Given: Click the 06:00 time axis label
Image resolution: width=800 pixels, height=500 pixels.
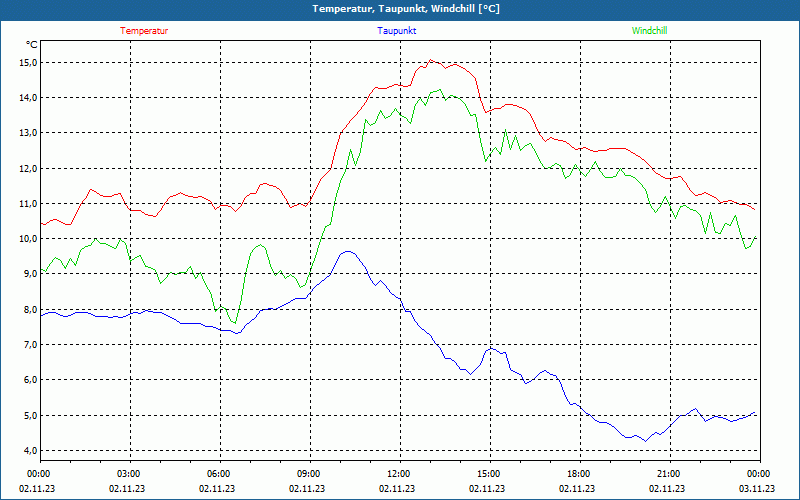Looking at the screenshot, I should [x=218, y=474].
